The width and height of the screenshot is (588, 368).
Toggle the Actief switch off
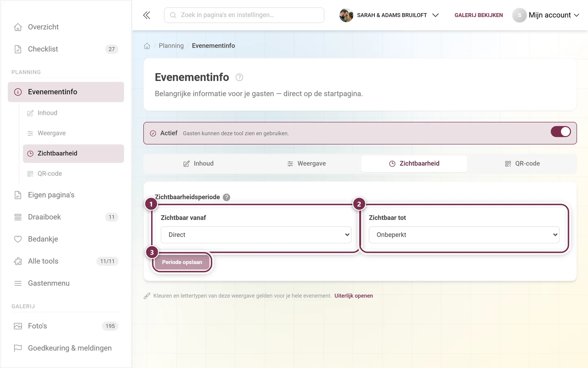point(561,132)
